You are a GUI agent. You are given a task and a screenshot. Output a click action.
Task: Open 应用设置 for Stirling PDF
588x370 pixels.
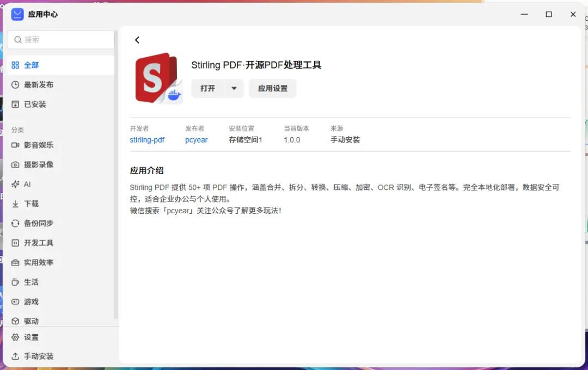click(273, 89)
